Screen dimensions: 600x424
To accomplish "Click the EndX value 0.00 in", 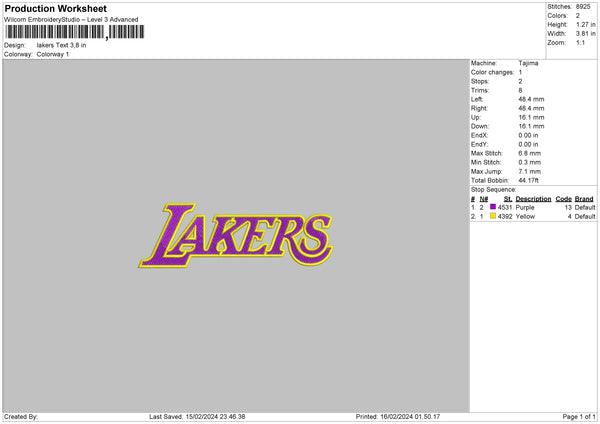I will pos(528,135).
